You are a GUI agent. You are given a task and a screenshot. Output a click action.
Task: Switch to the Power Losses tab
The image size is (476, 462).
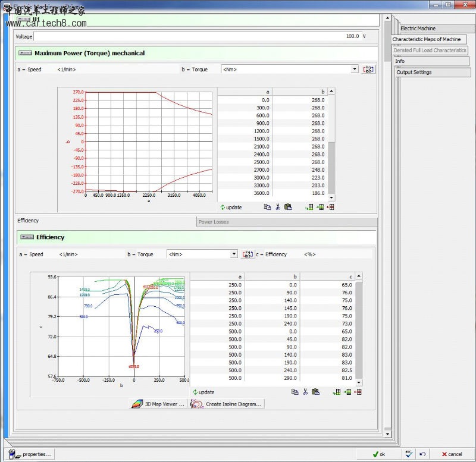[x=287, y=222]
